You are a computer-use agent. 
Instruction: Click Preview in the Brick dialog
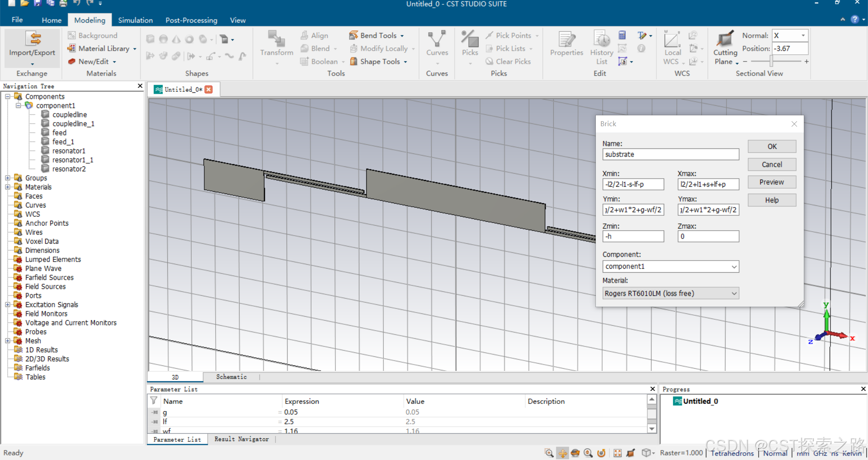772,182
